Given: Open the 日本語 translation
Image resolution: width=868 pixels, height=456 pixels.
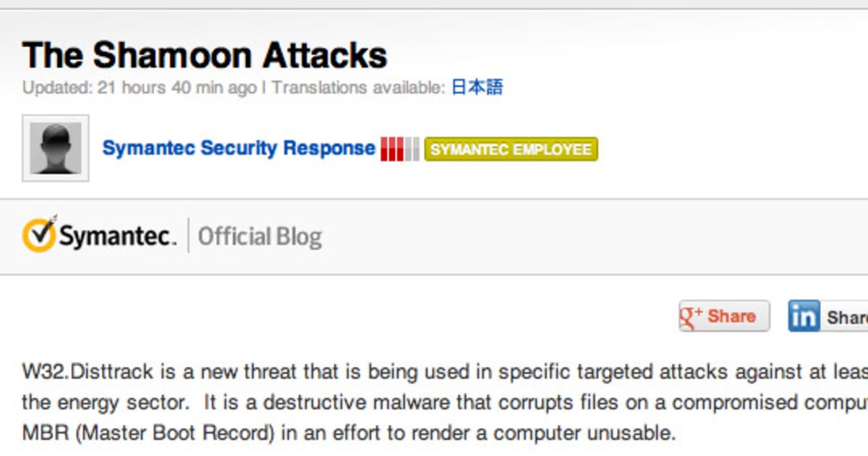Looking at the screenshot, I should coord(478,87).
